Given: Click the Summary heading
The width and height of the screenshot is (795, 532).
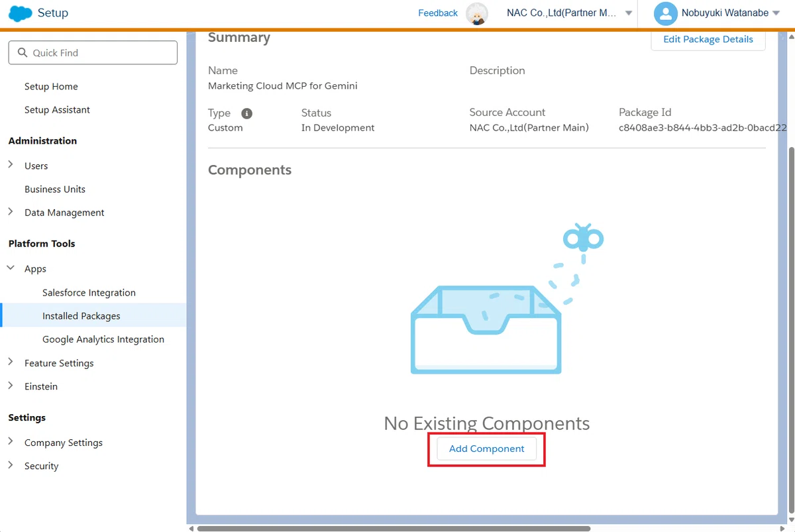Looking at the screenshot, I should coord(239,38).
